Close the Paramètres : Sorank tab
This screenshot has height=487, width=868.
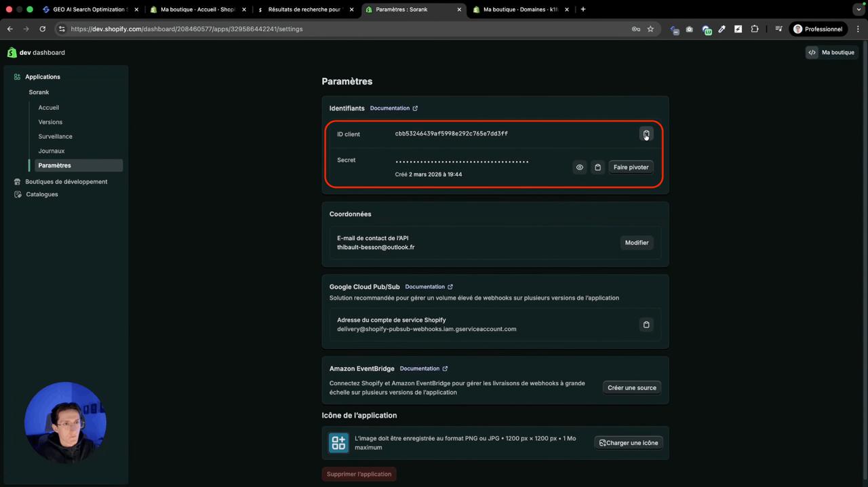tap(459, 9)
